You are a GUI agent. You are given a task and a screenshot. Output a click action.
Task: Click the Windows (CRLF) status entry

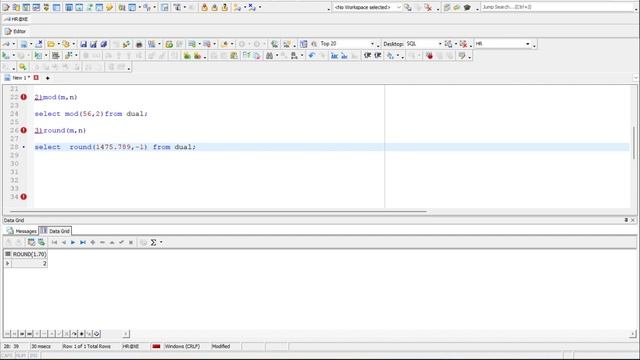pos(182,346)
